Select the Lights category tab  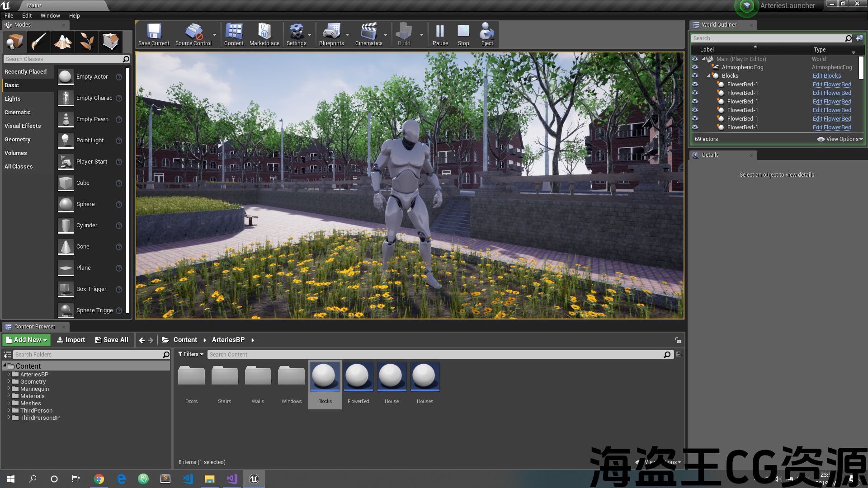tap(13, 99)
